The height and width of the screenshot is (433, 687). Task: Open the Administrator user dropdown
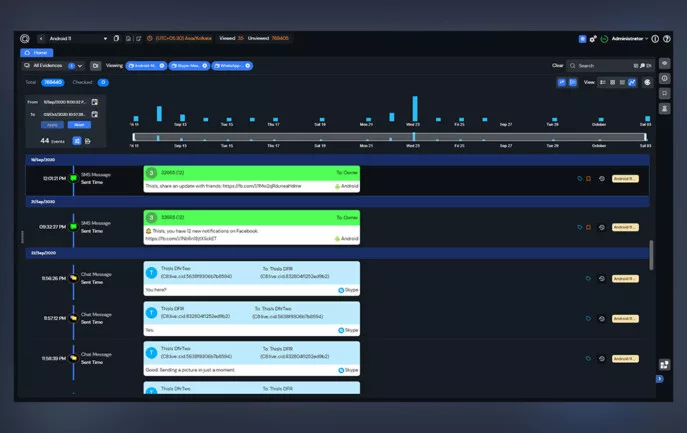pos(630,39)
